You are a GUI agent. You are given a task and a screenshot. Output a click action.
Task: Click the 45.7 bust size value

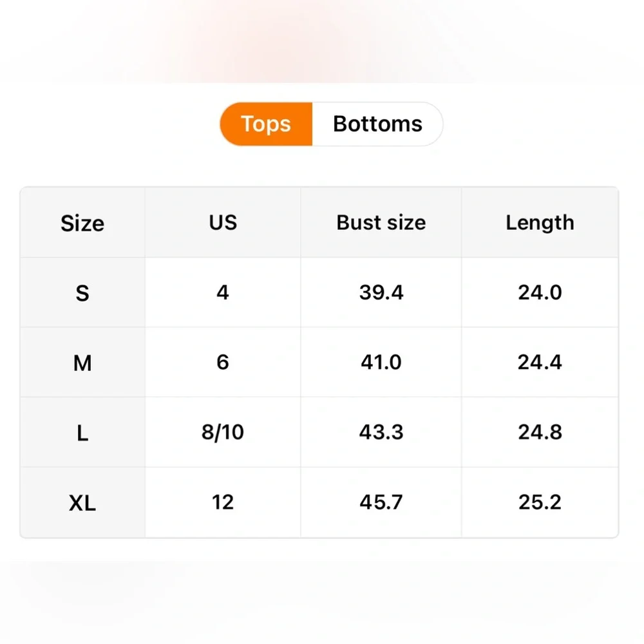click(381, 502)
